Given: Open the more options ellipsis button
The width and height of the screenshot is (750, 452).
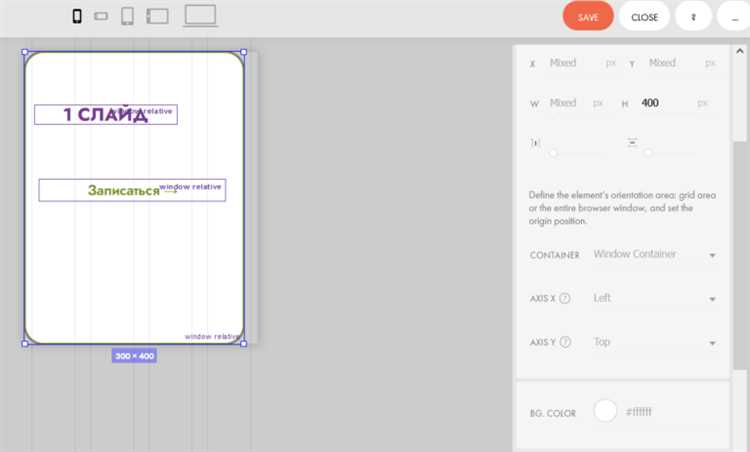Looking at the screenshot, I should 734,17.
